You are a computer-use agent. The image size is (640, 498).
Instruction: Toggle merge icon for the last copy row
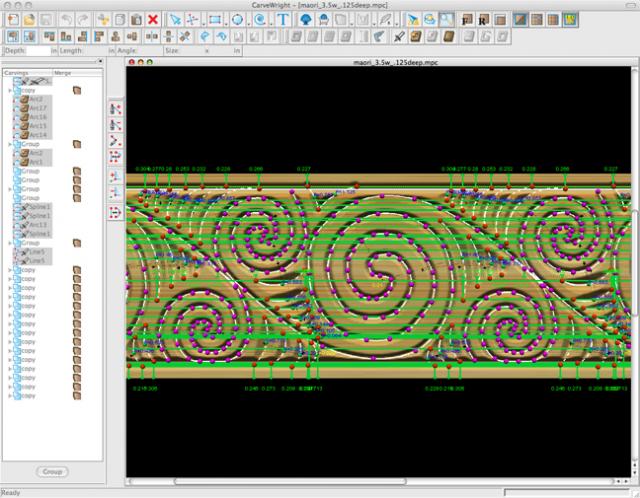coord(75,396)
